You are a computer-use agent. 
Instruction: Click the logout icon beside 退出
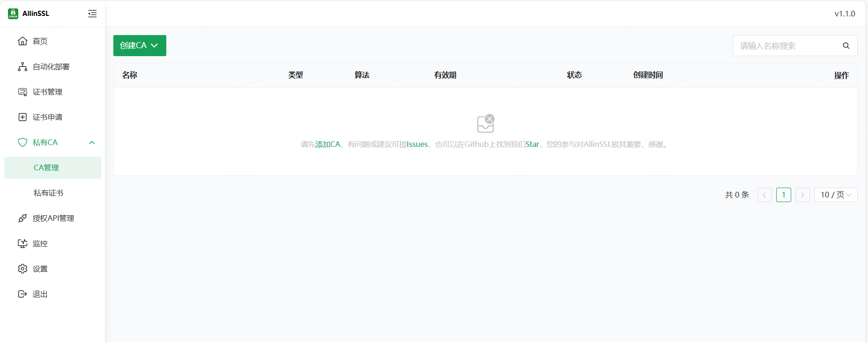pos(22,294)
